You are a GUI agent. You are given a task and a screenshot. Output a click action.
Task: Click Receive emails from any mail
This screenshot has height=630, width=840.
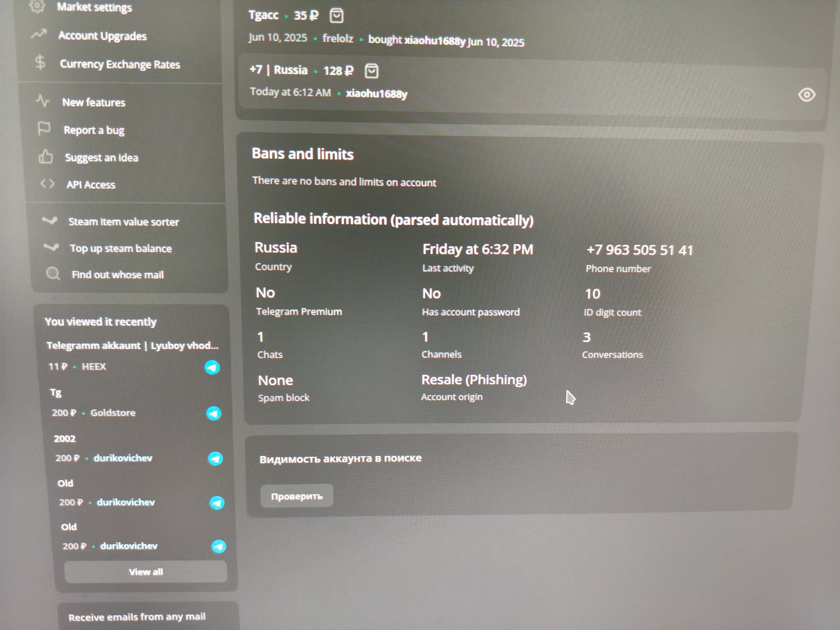click(137, 617)
